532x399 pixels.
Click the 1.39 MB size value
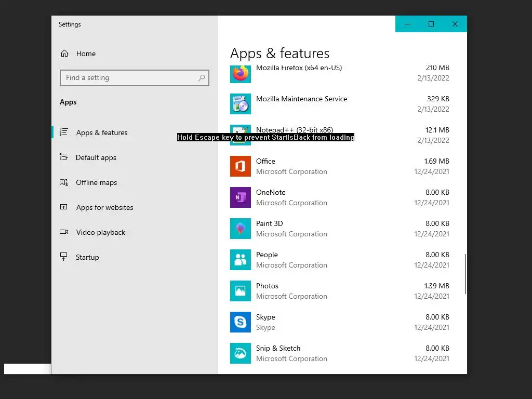(x=436, y=286)
